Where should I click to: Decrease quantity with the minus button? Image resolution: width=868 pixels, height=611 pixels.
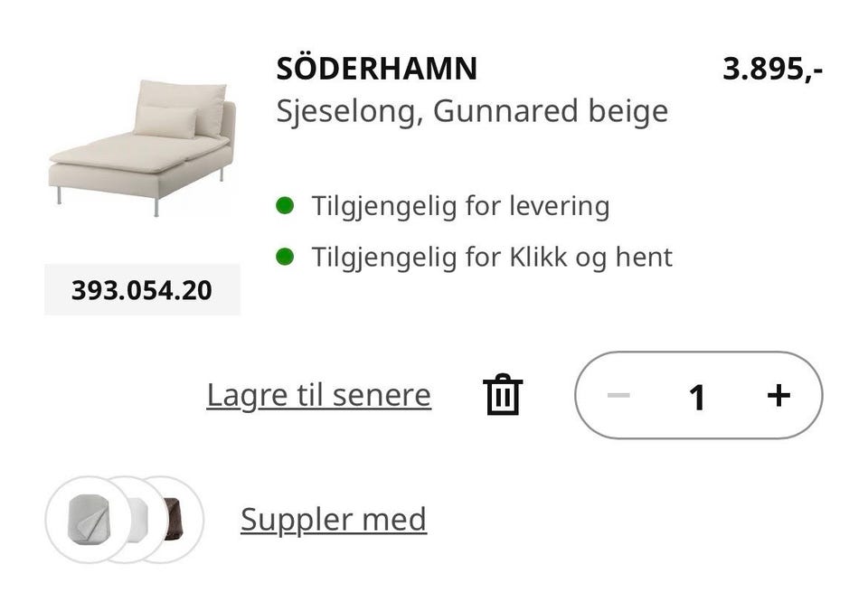(x=618, y=395)
